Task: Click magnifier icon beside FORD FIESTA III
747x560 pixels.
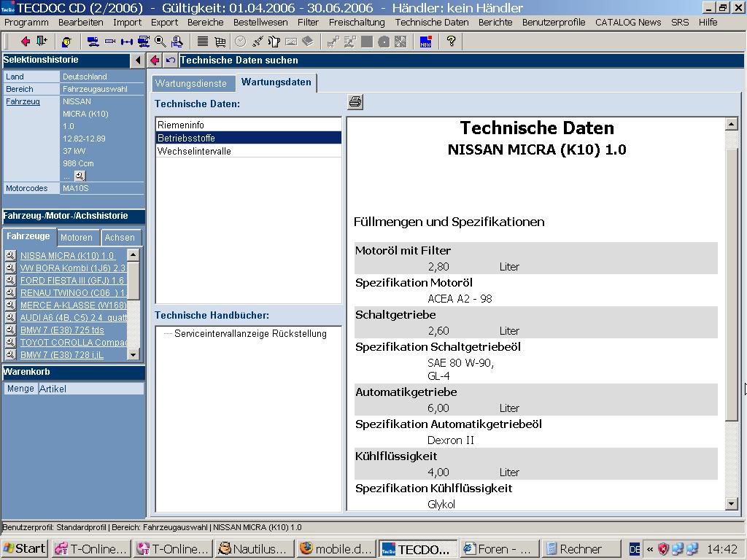Action: pyautogui.click(x=10, y=281)
